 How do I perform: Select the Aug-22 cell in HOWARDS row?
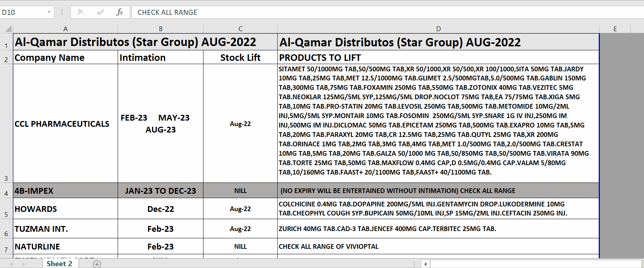point(240,209)
